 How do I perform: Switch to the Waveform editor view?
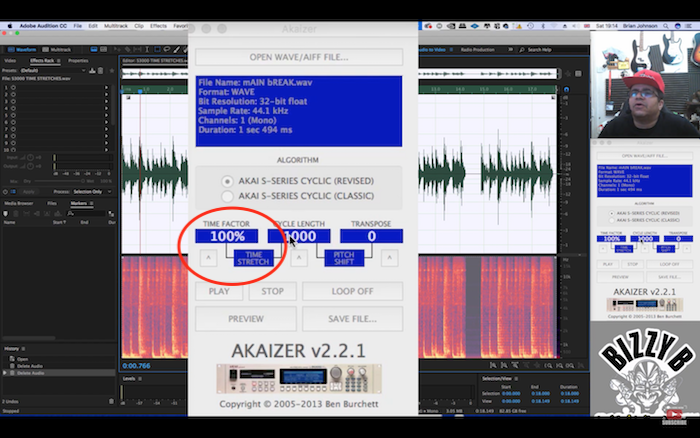21,50
